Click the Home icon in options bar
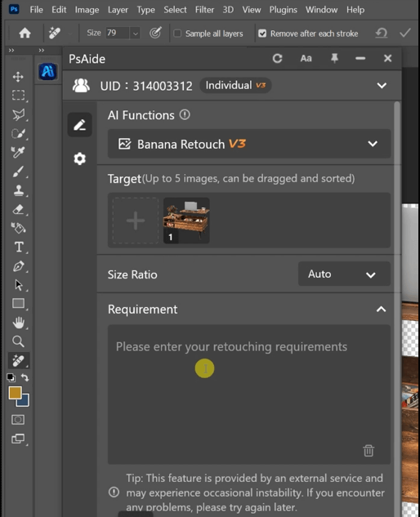The height and width of the screenshot is (517, 420). click(25, 33)
